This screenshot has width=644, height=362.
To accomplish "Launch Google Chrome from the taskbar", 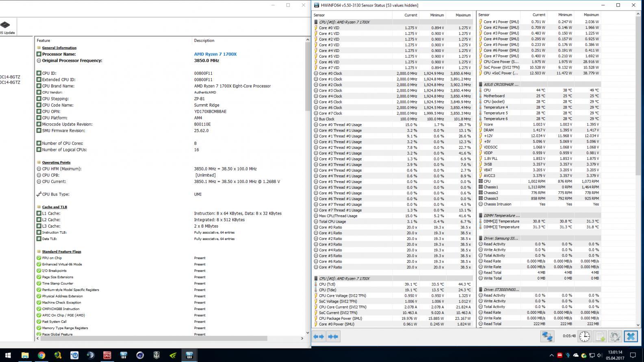I will 41,355.
